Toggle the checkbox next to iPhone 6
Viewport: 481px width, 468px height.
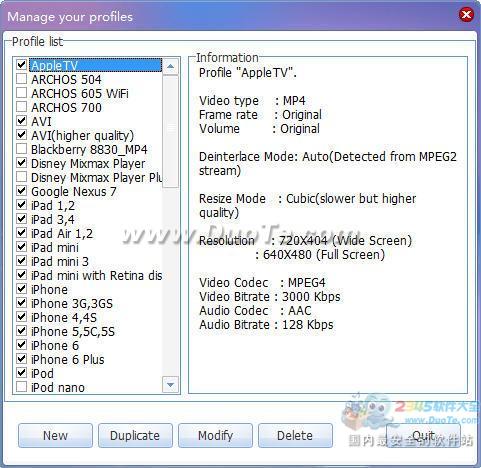21,345
